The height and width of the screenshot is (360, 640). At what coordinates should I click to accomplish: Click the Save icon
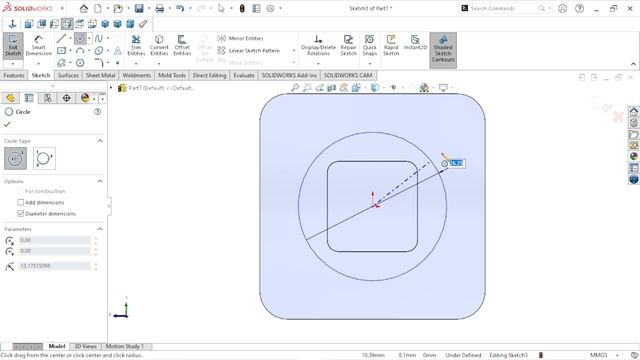(139, 8)
